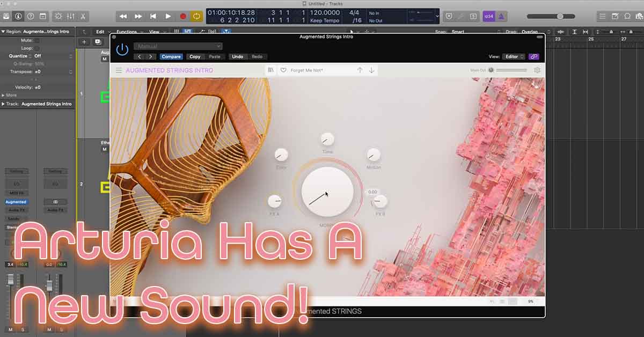Open Augmented Strings settings gear
Image resolution: width=644 pixels, height=337 pixels.
click(x=537, y=70)
